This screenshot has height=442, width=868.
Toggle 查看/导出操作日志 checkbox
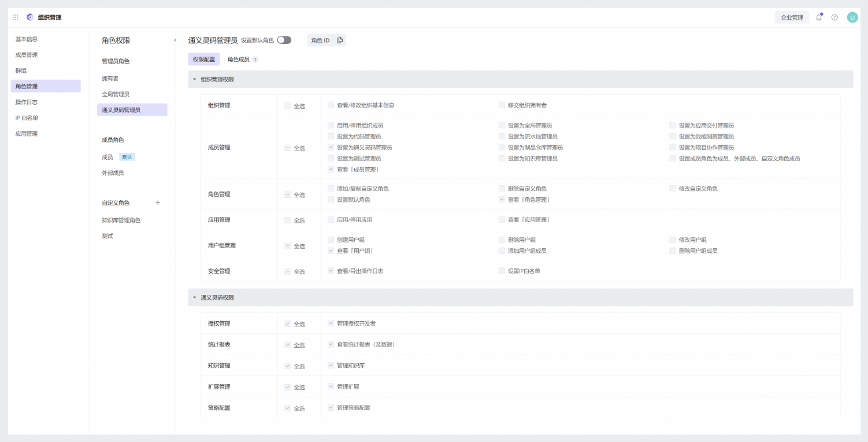331,271
